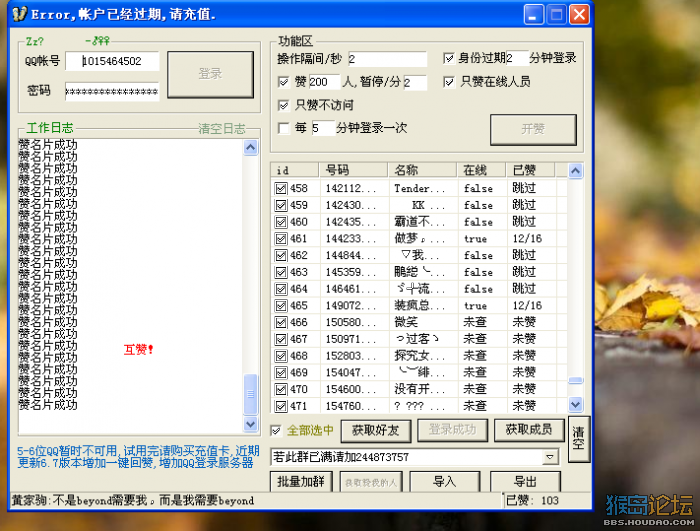700x531 pixels.
Task: Click the 获取好友 button
Action: coord(376,431)
